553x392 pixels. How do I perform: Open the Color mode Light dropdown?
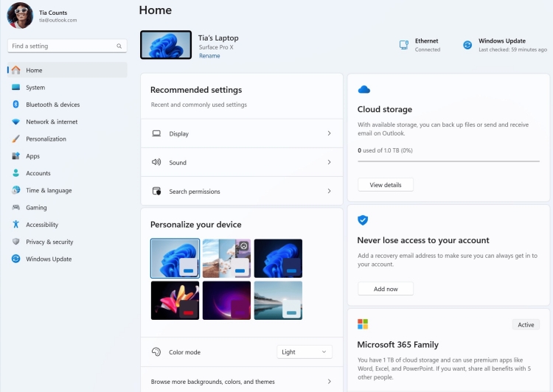point(305,351)
